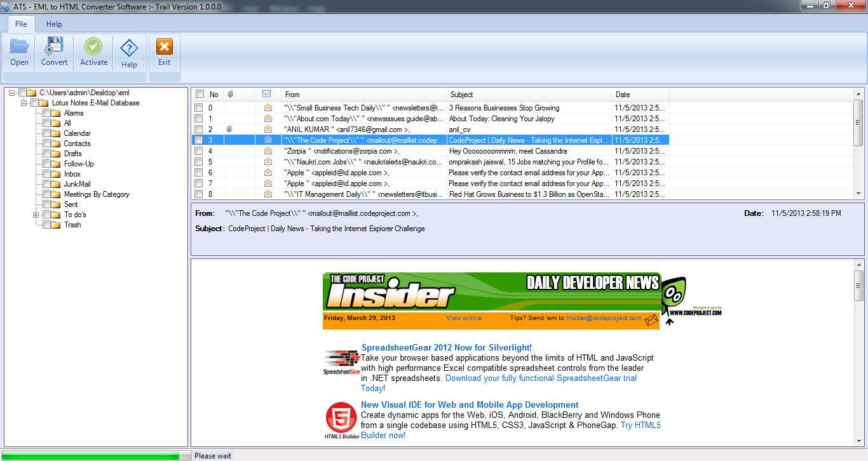Screen dimensions: 868x461
Task: Click the Trash folder icon
Action: (x=56, y=225)
